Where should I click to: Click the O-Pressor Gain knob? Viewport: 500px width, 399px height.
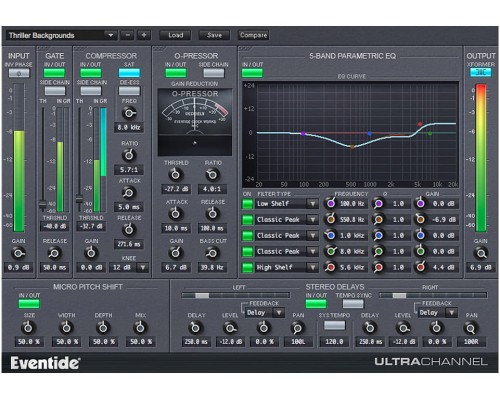176,253
